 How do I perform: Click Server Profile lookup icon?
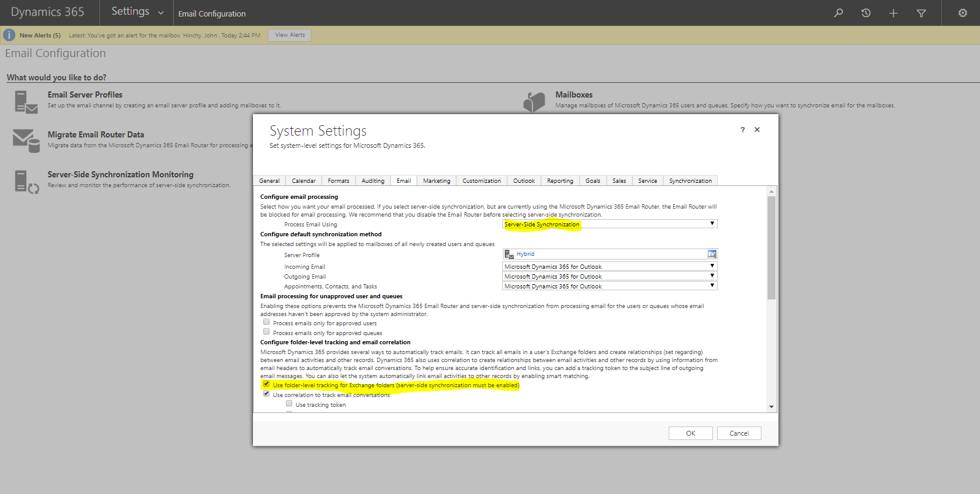tap(712, 254)
